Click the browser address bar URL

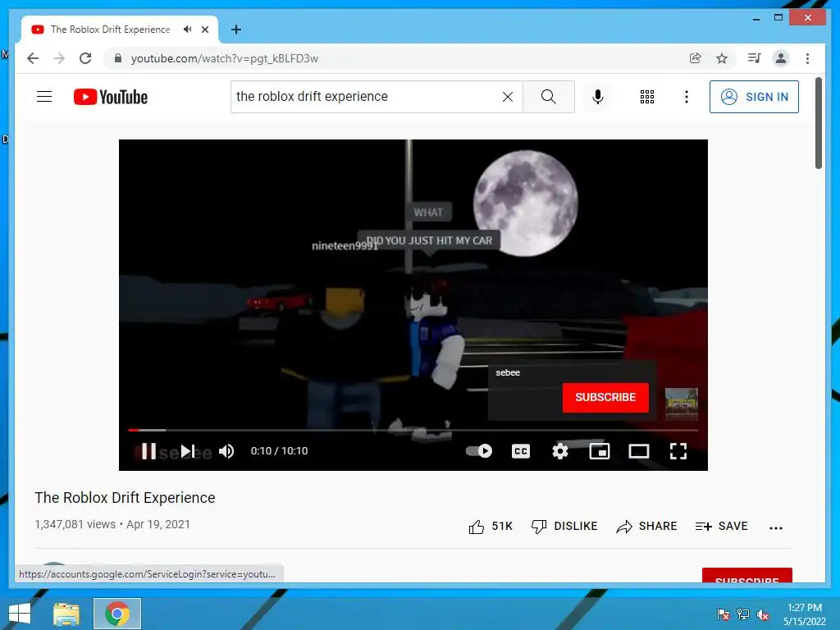pos(225,58)
